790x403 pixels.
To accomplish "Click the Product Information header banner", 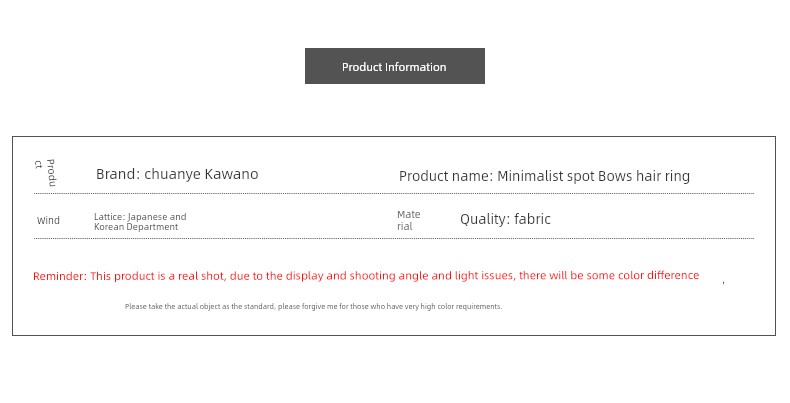I will coord(394,66).
